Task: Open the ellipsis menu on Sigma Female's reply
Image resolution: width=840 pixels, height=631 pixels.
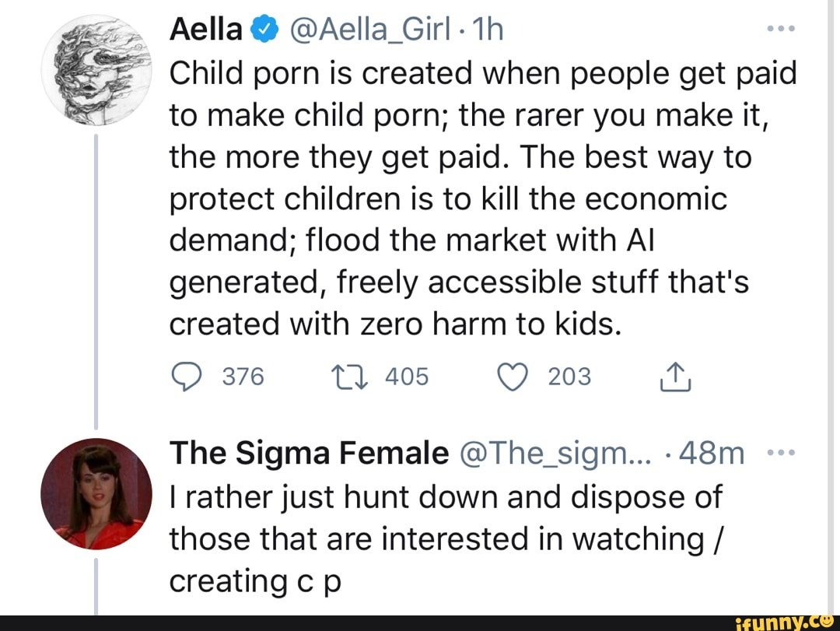Action: [x=780, y=452]
